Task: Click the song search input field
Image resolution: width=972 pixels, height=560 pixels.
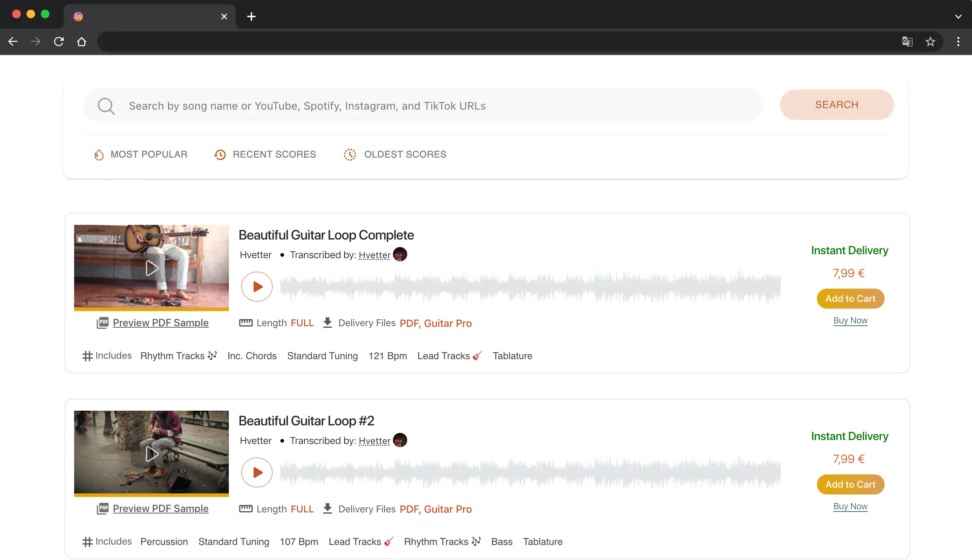Action: [x=423, y=106]
